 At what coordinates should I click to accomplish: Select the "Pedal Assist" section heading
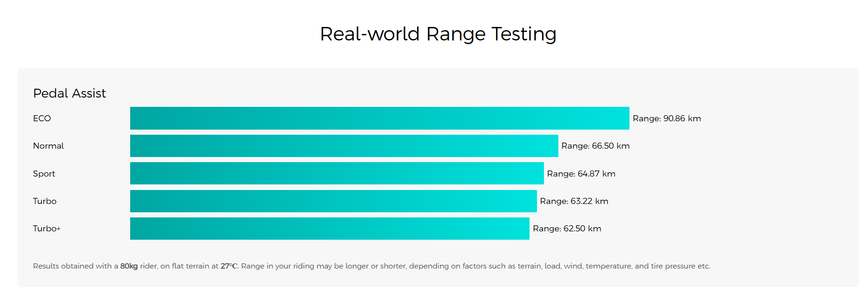coord(69,93)
